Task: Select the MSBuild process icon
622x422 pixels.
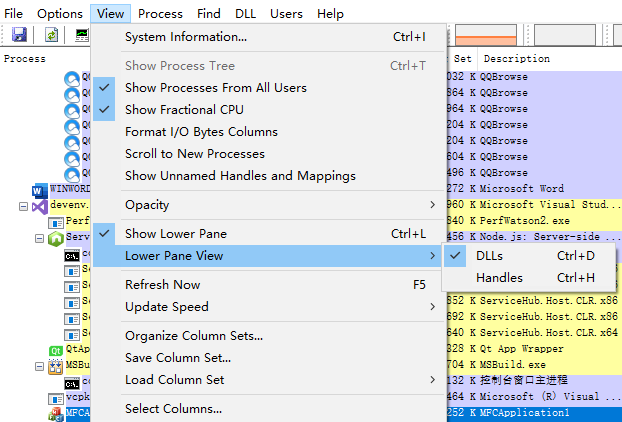Action: 56,366
